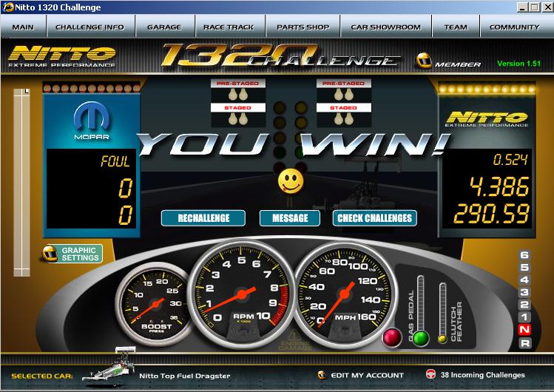The image size is (554, 392).
Task: Click the Mopar logo
Action: [x=92, y=120]
